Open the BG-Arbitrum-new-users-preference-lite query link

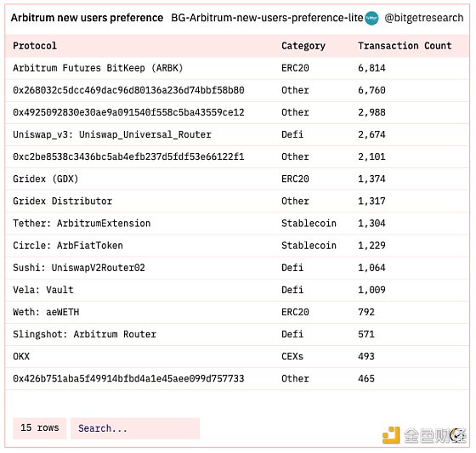point(267,18)
